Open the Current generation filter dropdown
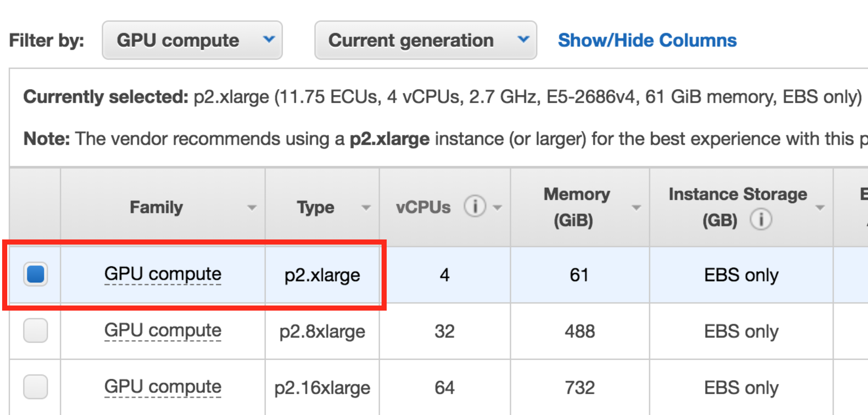 [x=425, y=40]
